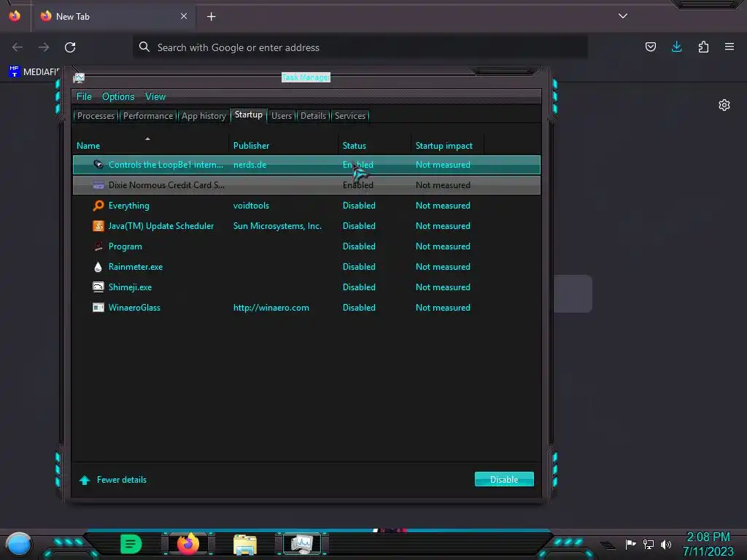This screenshot has height=560, width=747.
Task: Select the Startup tab
Action: (248, 114)
